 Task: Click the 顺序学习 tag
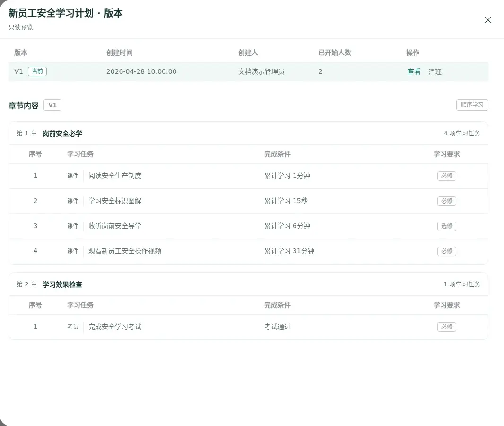472,105
